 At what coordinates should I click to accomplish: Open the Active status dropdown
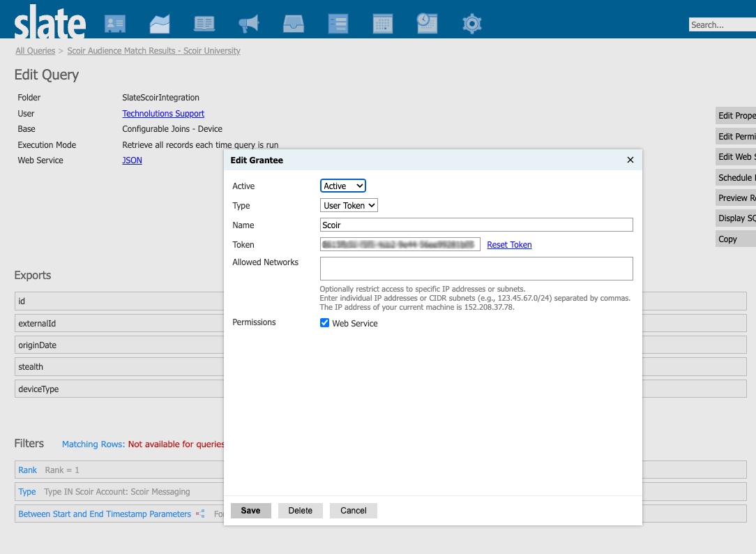(x=343, y=186)
